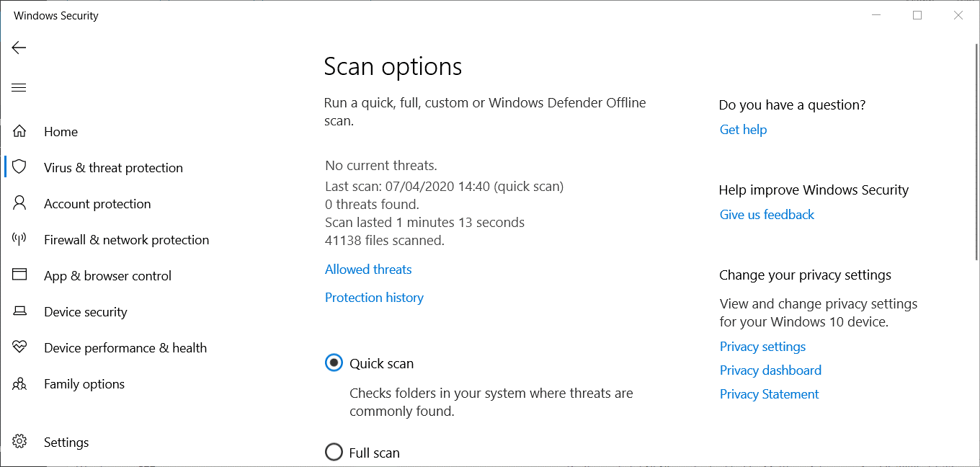Select the Quick scan radio button
The width and height of the screenshot is (980, 467).
click(334, 363)
